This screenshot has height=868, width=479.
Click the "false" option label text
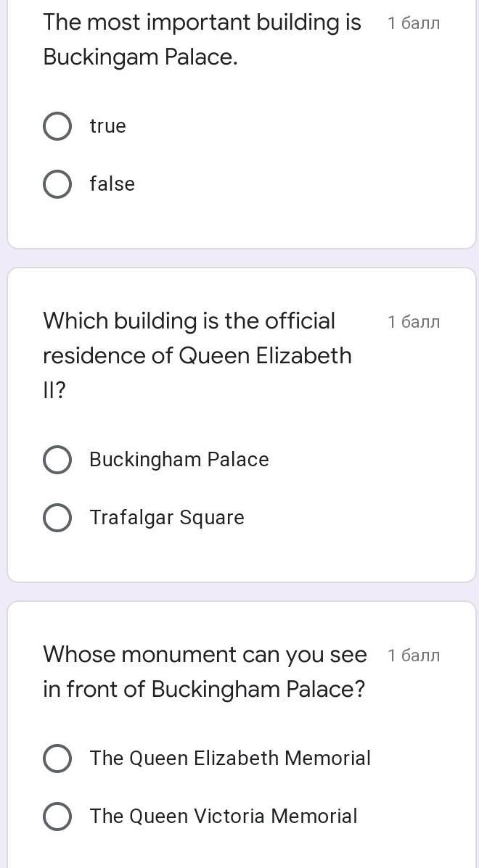point(112,184)
